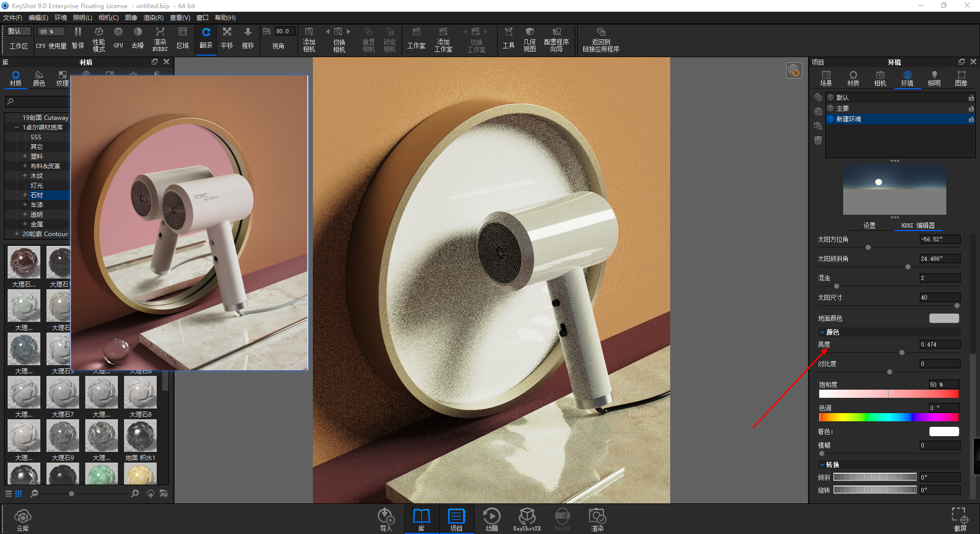Viewport: 980px width, 534px height.
Task: Toggle lock on the 默认 environment
Action: tap(971, 98)
